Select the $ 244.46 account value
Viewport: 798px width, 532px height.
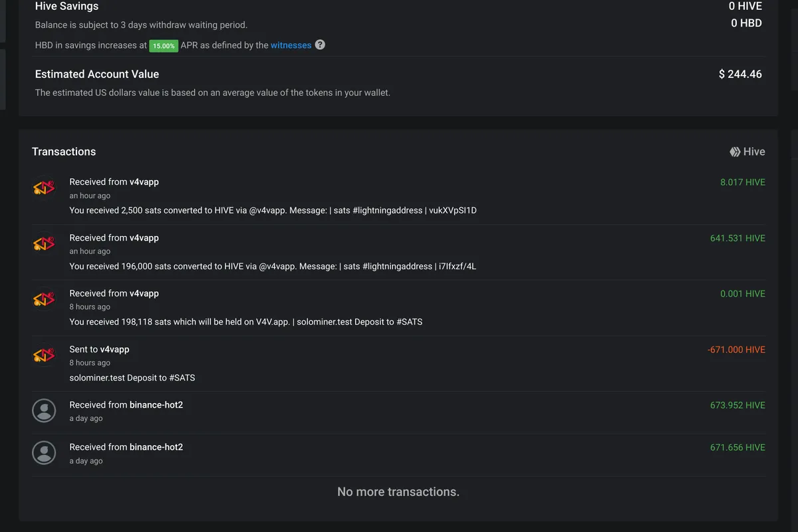pos(740,74)
